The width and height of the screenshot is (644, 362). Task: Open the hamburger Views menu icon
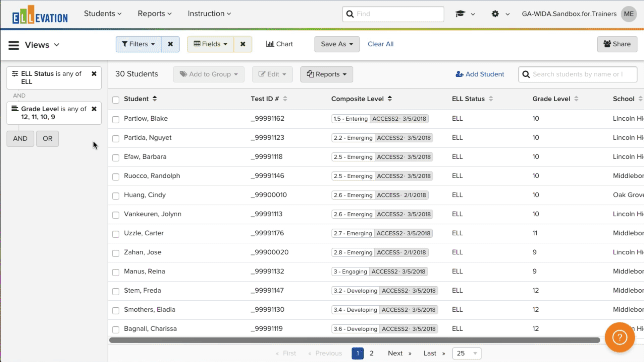(14, 45)
